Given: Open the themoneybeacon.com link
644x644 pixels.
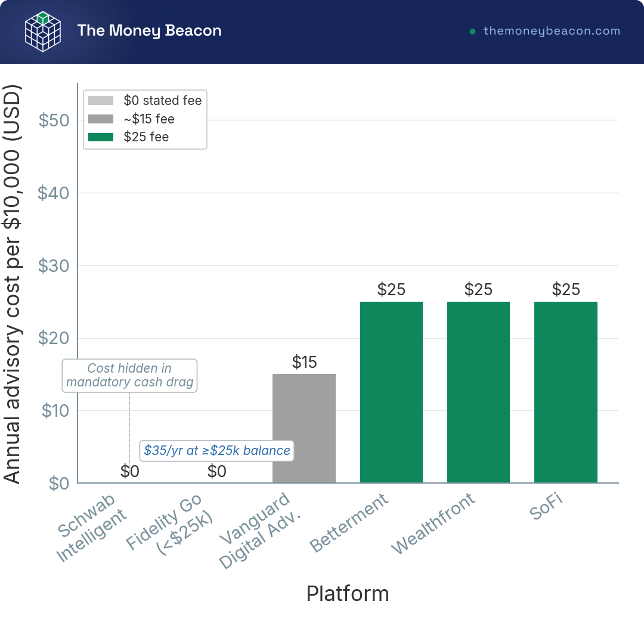Looking at the screenshot, I should point(552,31).
